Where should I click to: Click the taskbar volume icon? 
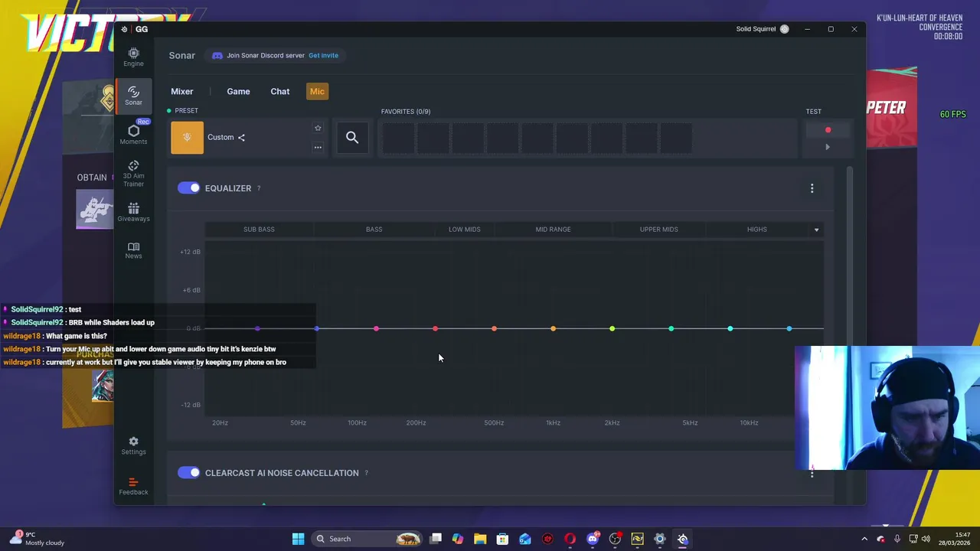926,539
